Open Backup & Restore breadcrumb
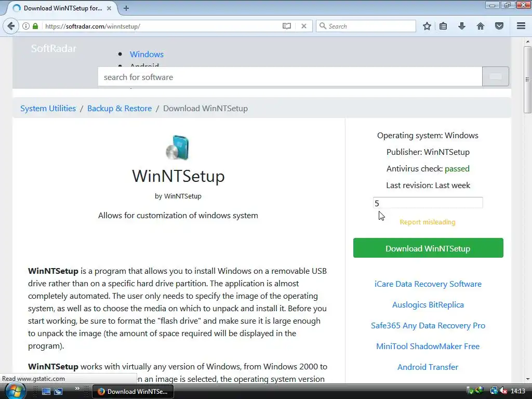The image size is (532, 399). [119, 108]
